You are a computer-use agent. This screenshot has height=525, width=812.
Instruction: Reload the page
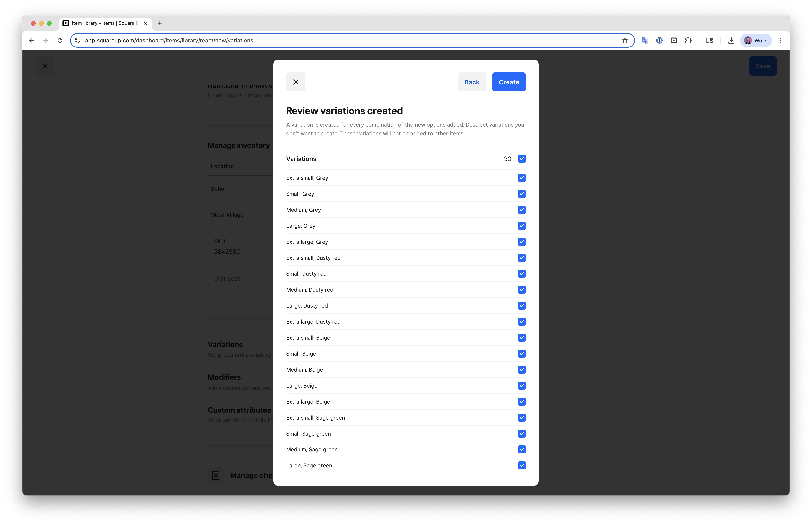pyautogui.click(x=60, y=40)
